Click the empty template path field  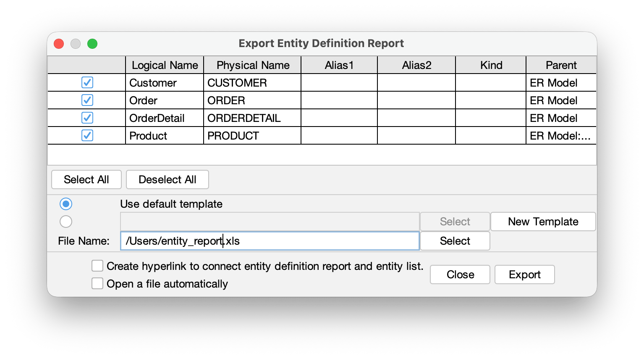coord(270,222)
